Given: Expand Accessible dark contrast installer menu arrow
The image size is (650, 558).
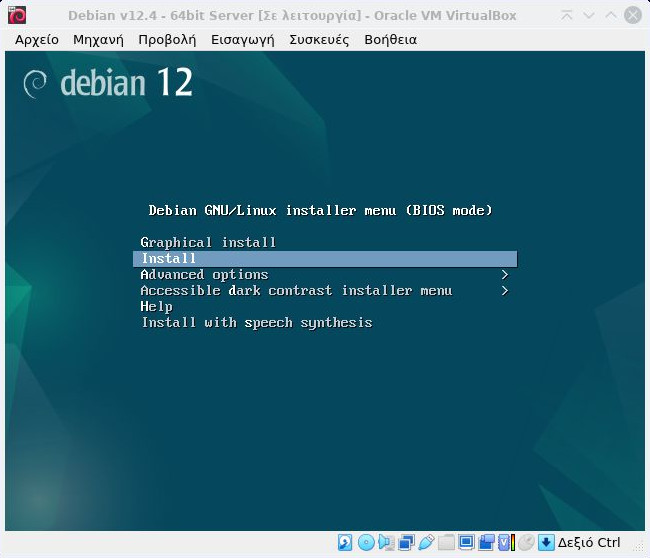Looking at the screenshot, I should point(505,291).
